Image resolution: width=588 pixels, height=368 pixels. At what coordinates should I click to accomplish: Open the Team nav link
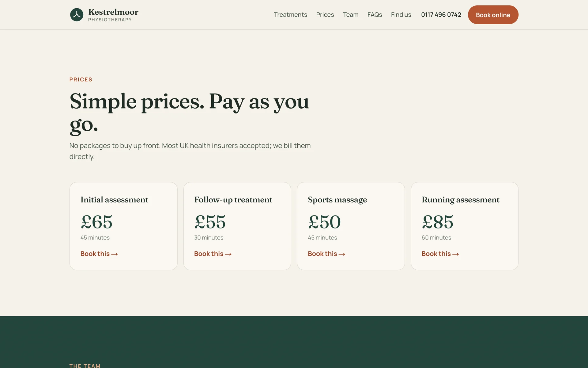(351, 15)
